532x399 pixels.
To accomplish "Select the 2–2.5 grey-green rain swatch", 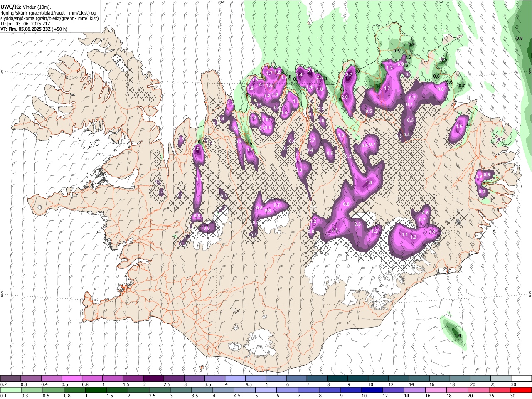I will tap(138, 390).
